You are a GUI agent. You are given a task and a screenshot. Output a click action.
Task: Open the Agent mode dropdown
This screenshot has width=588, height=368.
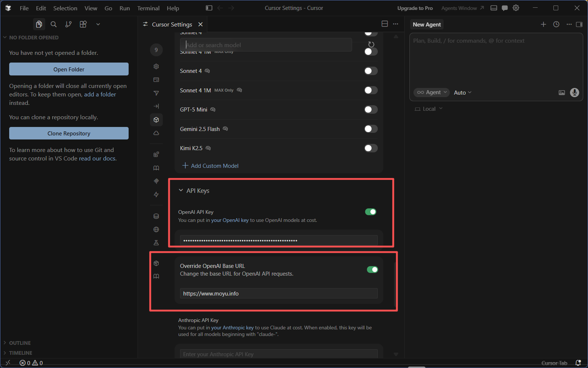[431, 92]
